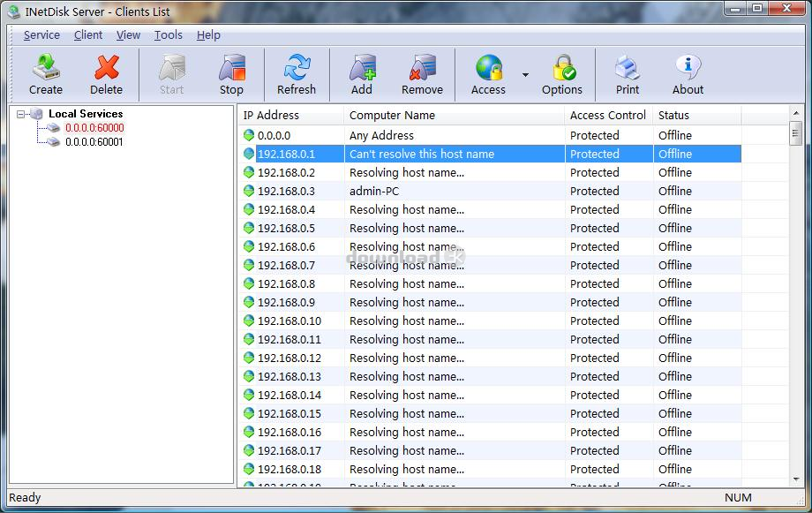Open the Help menu
The width and height of the screenshot is (812, 513).
[208, 35]
